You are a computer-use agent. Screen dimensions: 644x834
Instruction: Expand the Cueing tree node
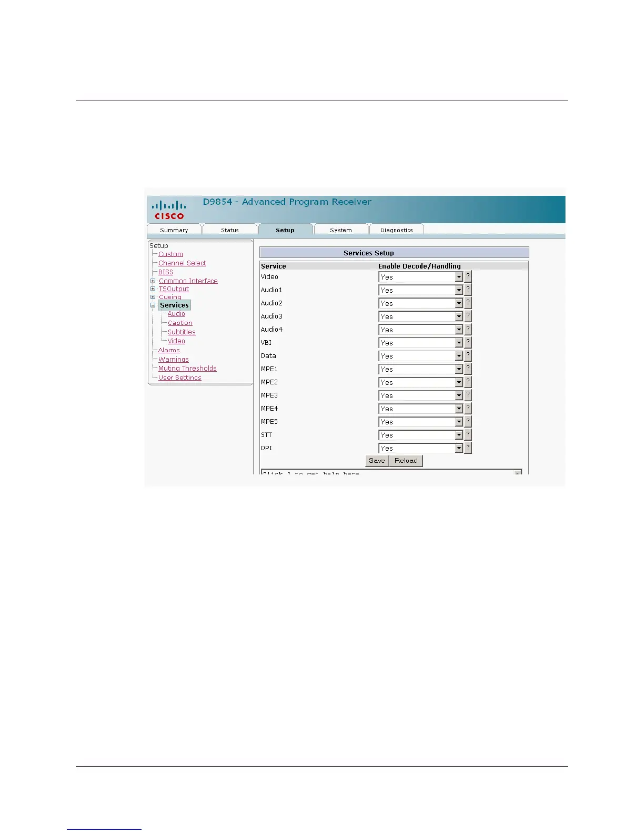click(x=153, y=296)
